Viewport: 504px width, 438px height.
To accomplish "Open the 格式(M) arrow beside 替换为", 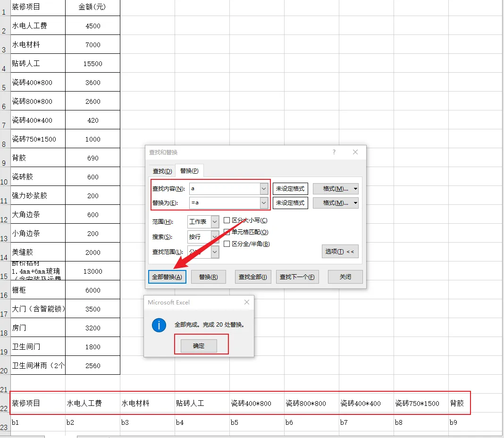I will click(355, 203).
